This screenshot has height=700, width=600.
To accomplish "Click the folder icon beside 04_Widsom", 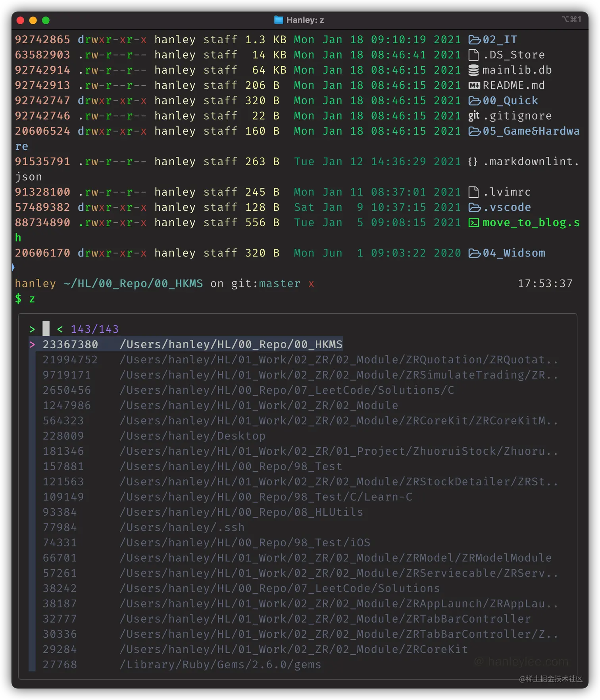I will point(475,253).
